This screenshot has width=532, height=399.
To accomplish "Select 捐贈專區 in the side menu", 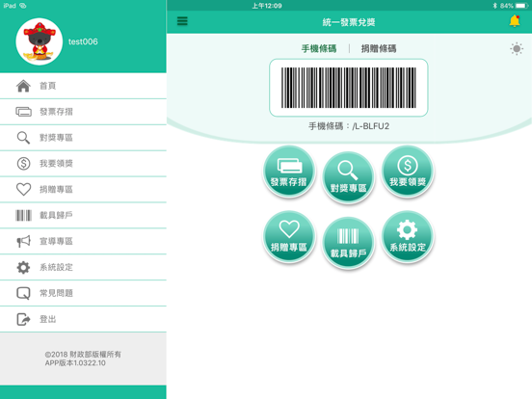I will (x=83, y=189).
